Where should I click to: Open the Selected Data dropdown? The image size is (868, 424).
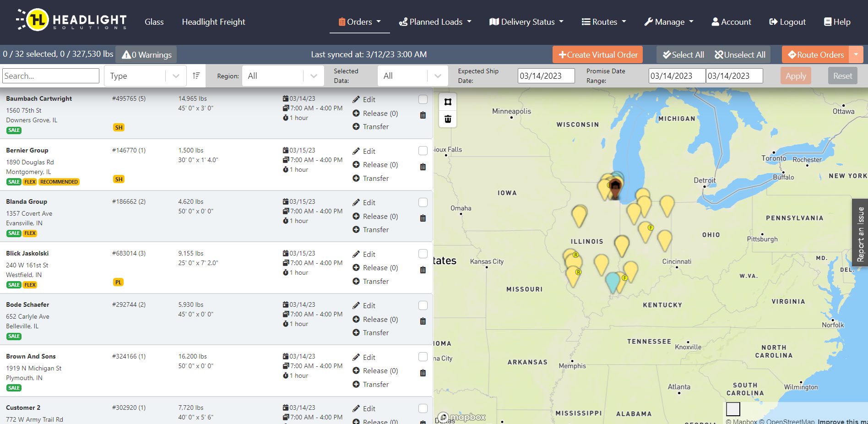[412, 76]
